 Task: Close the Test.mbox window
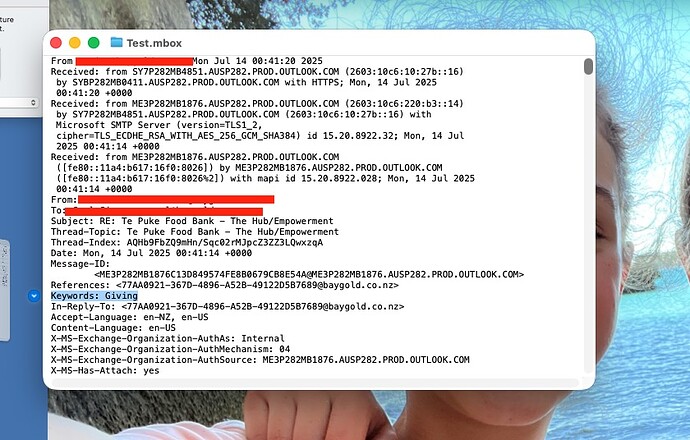(x=56, y=43)
